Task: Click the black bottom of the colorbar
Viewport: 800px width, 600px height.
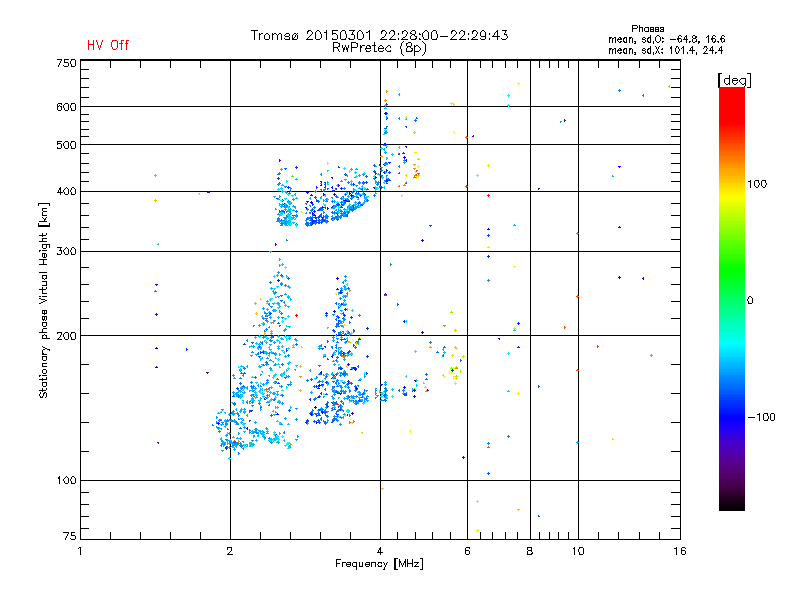Action: coord(732,503)
